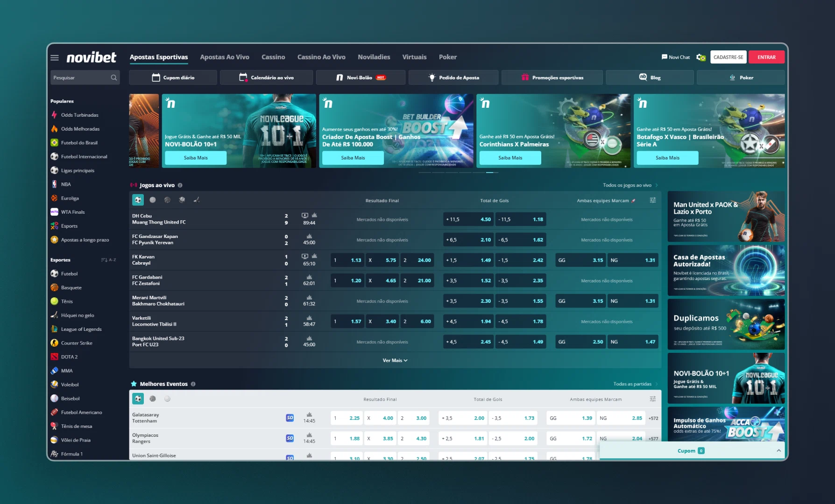This screenshot has width=835, height=504.
Task: Open statistics icon for Olympiacos vs Rangers
Action: pos(309,435)
